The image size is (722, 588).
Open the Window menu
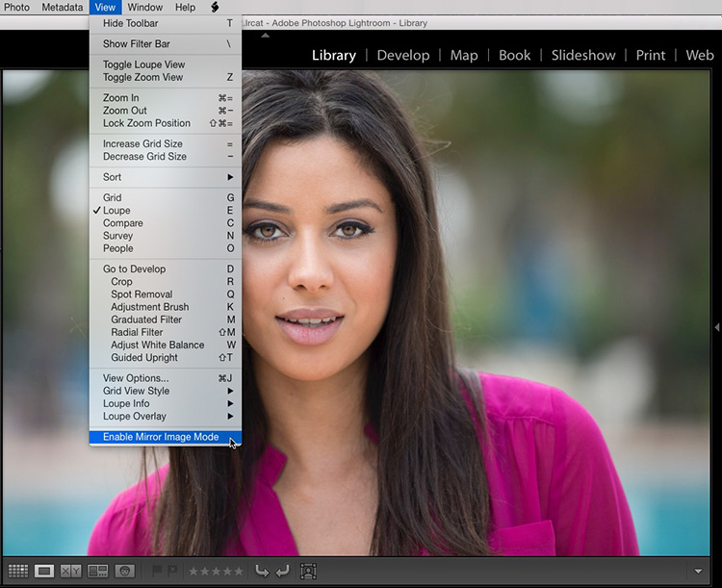click(x=145, y=8)
